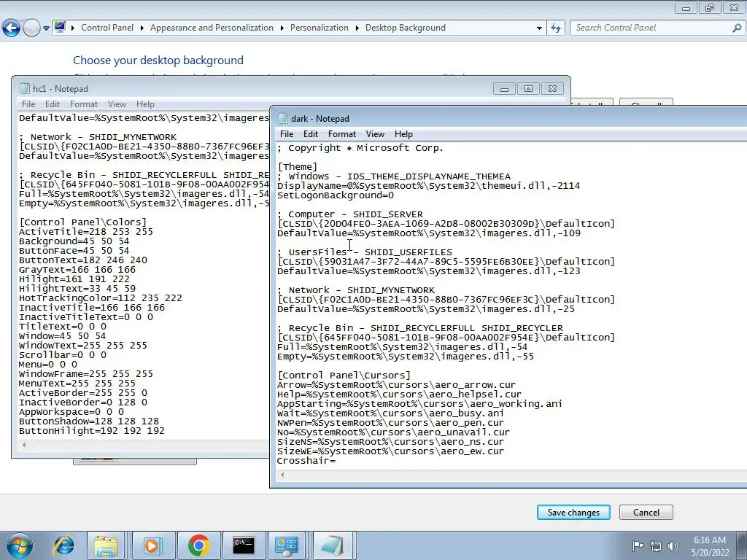Open Format menu in dark Notepad

[x=342, y=134]
